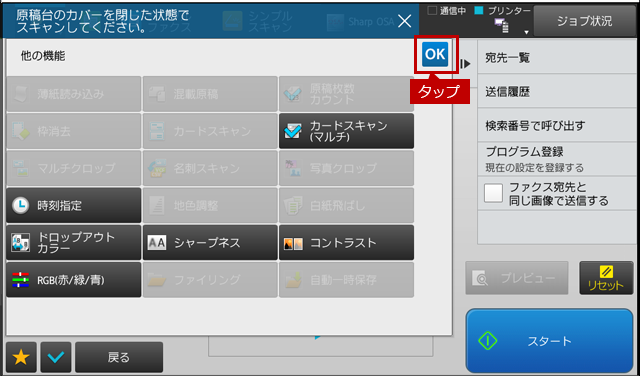Tap the blue スタート start button

click(x=549, y=340)
